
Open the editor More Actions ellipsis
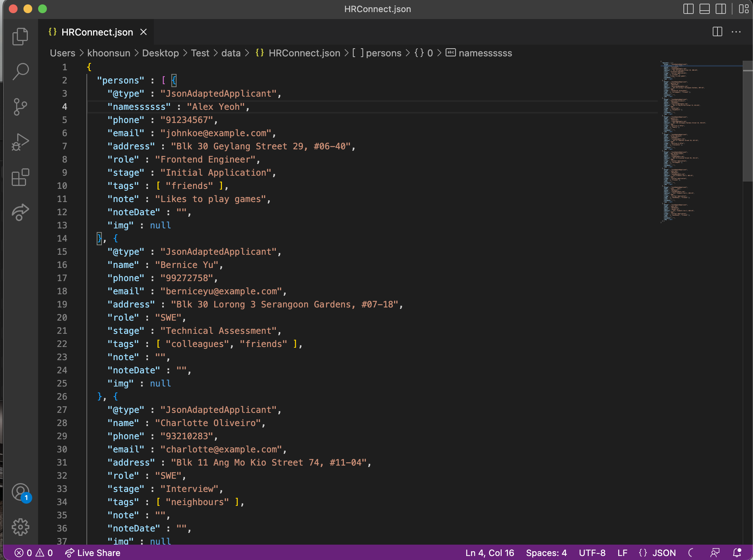tap(736, 32)
